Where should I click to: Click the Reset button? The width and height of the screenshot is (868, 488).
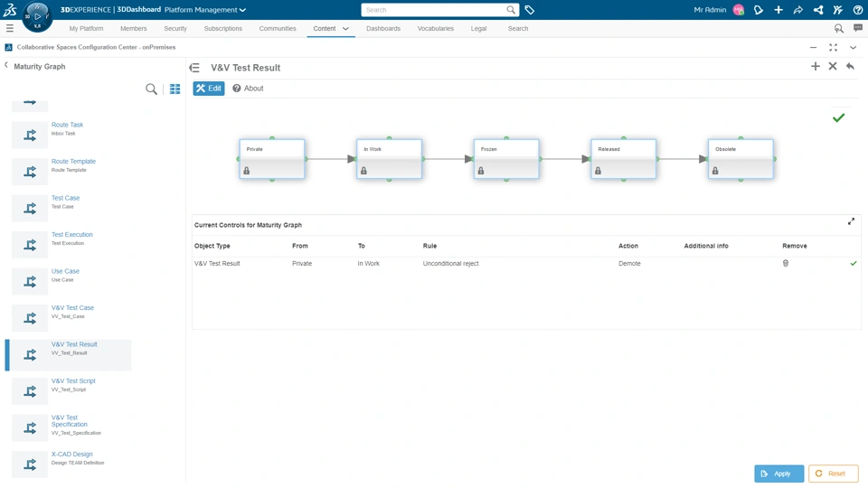point(833,474)
